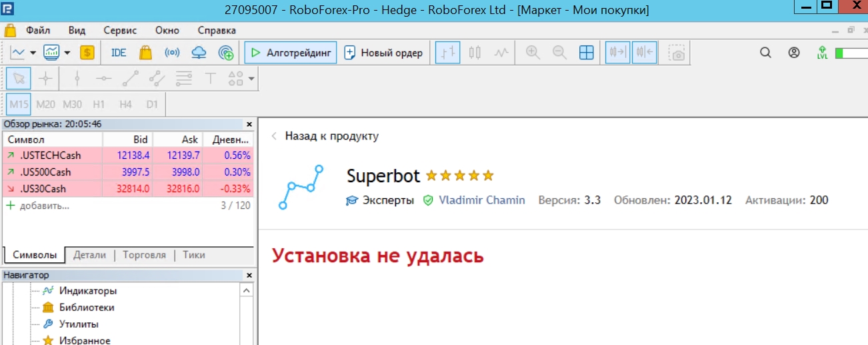The image size is (868, 345).
Task: Select Библиотеки in Navigator tree
Action: coord(87,308)
